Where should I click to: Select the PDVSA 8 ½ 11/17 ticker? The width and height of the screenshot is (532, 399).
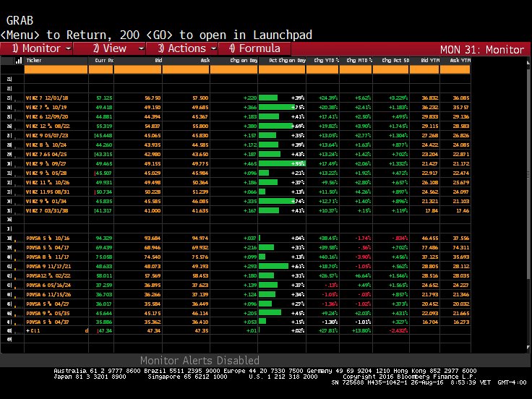pos(48,257)
